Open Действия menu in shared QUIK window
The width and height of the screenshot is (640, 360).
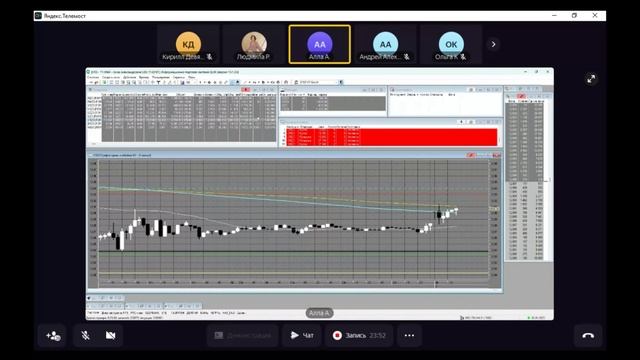tap(129, 77)
